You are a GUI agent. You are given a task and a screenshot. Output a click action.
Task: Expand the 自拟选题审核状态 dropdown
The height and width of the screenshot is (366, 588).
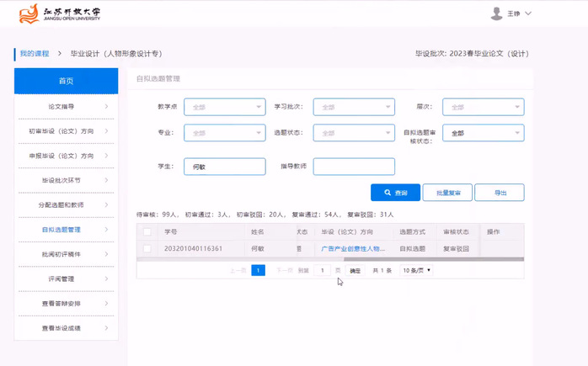pos(483,133)
